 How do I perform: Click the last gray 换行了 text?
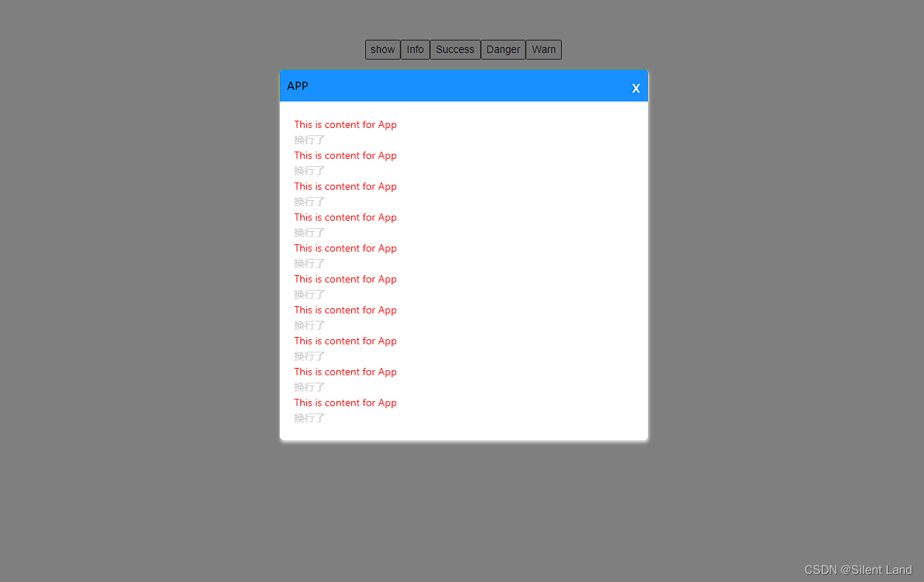[310, 418]
